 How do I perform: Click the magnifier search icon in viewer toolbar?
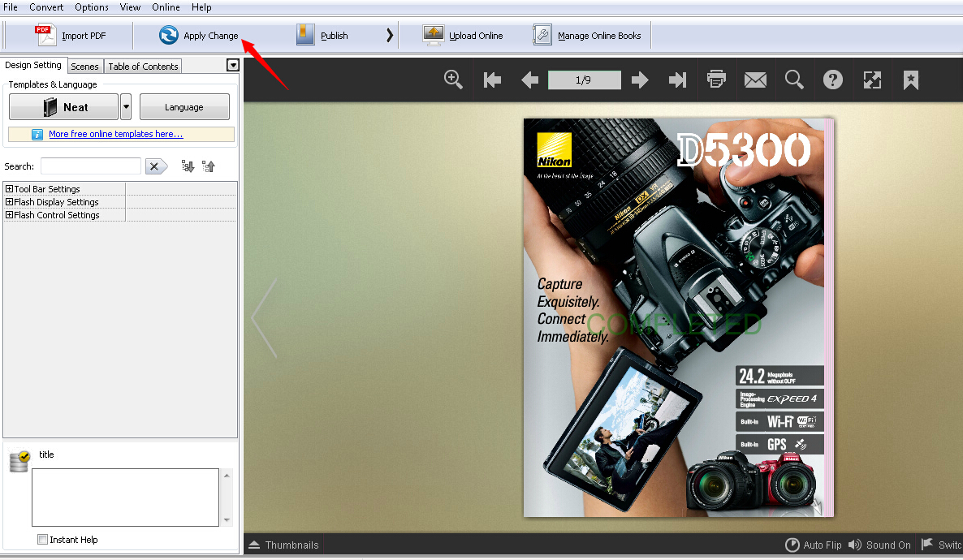point(794,79)
